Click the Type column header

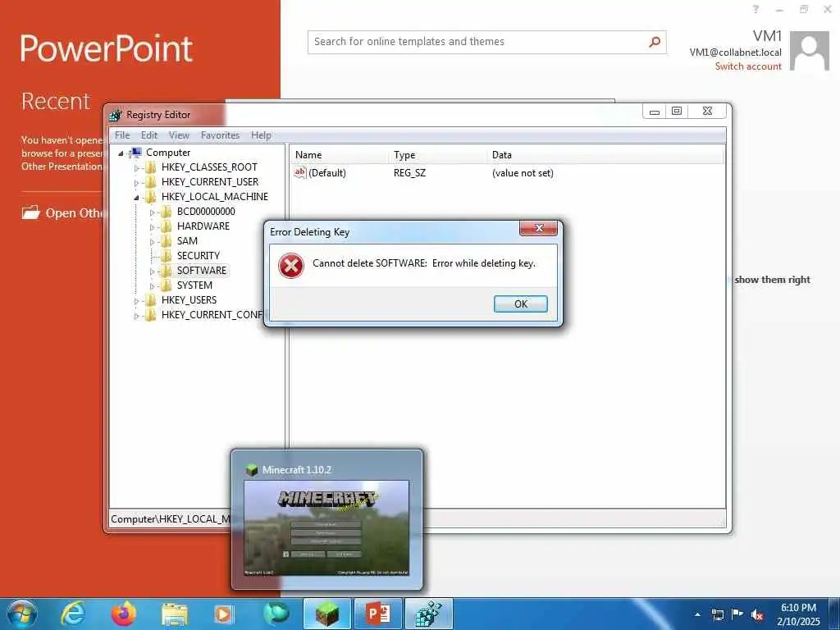tap(438, 155)
